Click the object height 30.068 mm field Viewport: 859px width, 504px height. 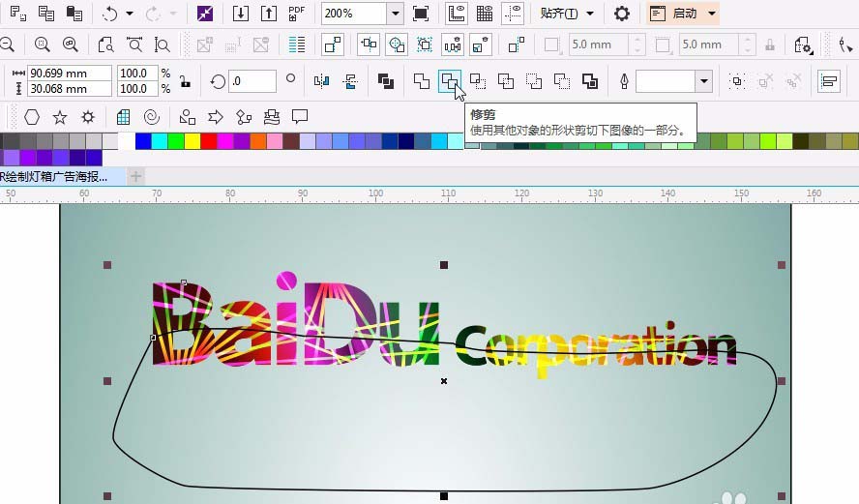coord(70,89)
